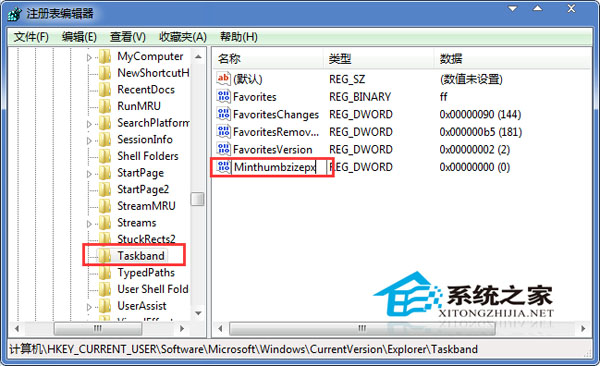Click the SessionInfo folder icon
The height and width of the screenshot is (366, 600).
point(105,140)
